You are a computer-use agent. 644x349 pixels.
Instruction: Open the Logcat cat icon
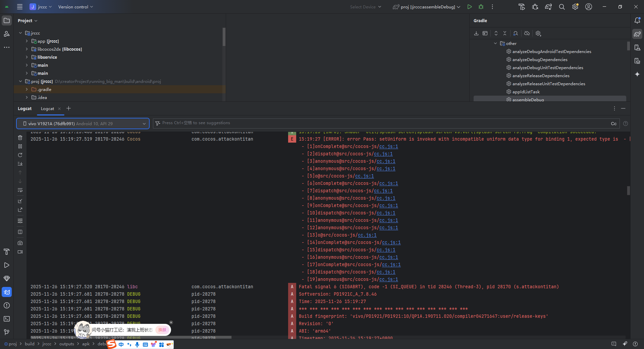[x=7, y=292]
